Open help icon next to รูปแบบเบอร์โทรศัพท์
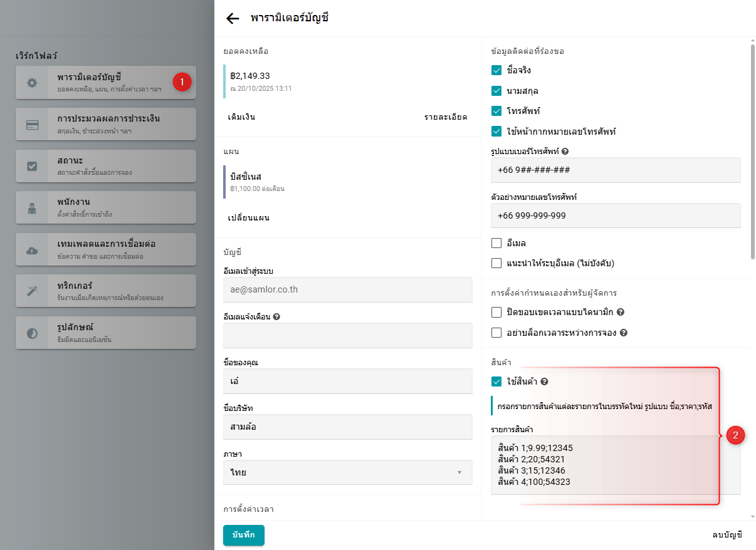The image size is (756, 550). (x=565, y=152)
